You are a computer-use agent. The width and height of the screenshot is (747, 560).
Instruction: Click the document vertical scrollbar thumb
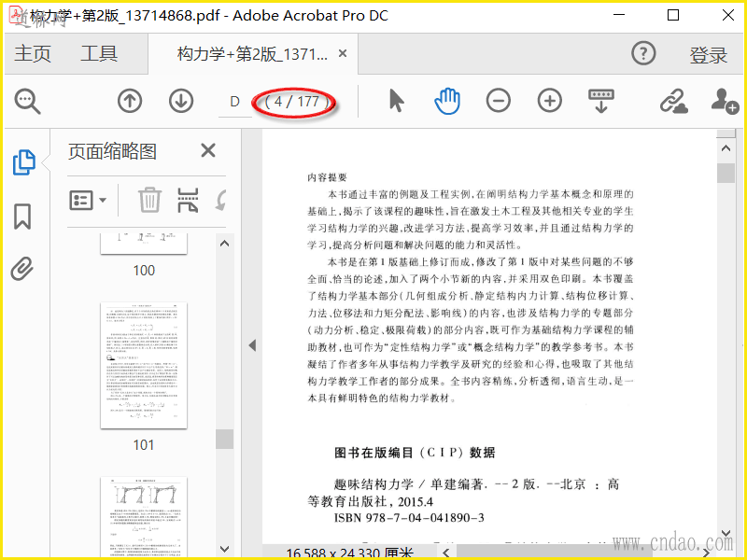pyautogui.click(x=726, y=173)
